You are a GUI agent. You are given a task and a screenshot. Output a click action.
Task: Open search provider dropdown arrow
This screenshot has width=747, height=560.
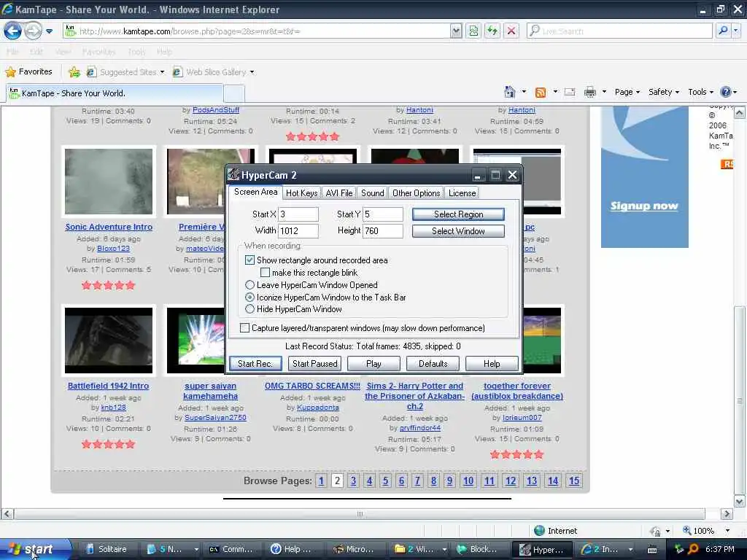pyautogui.click(x=737, y=31)
